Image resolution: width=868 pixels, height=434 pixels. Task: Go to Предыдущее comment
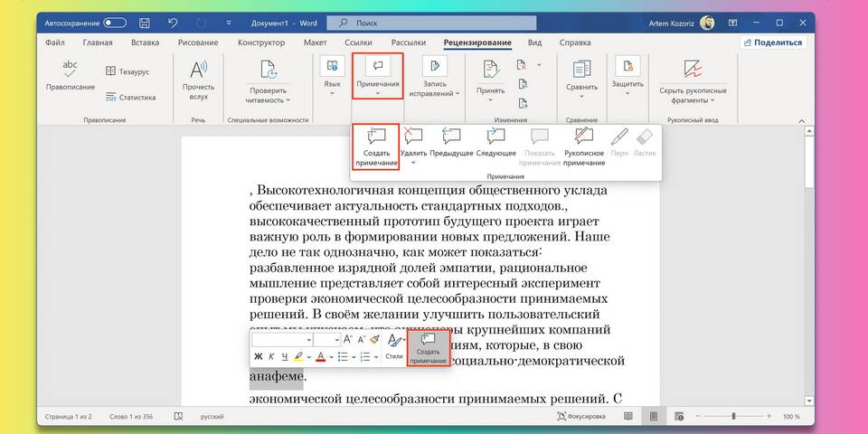click(451, 143)
